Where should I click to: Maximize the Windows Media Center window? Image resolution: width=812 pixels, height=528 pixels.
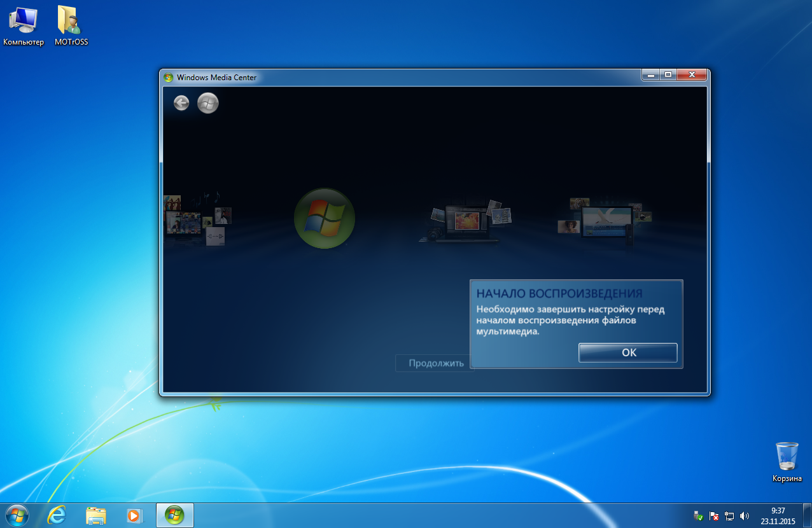tap(668, 75)
